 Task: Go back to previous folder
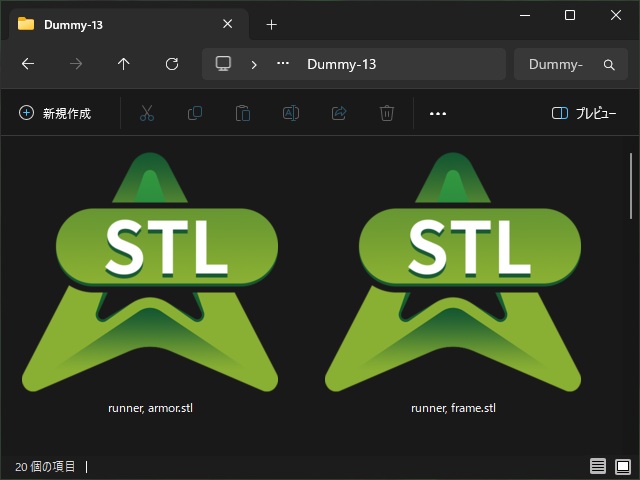(28, 64)
